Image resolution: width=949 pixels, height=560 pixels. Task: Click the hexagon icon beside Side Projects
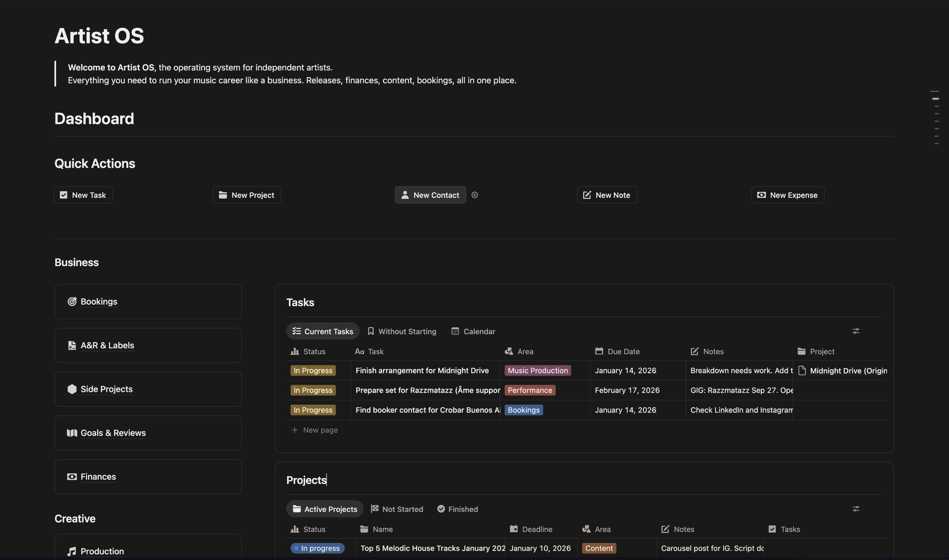point(72,389)
